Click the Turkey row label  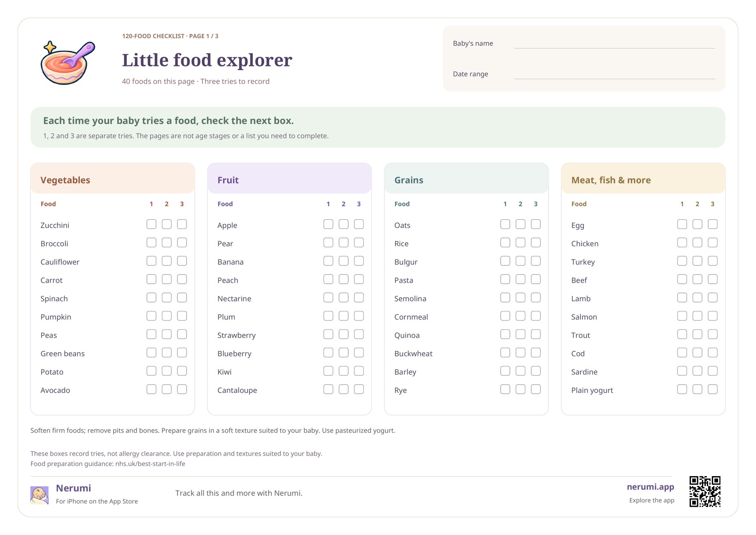pos(583,262)
